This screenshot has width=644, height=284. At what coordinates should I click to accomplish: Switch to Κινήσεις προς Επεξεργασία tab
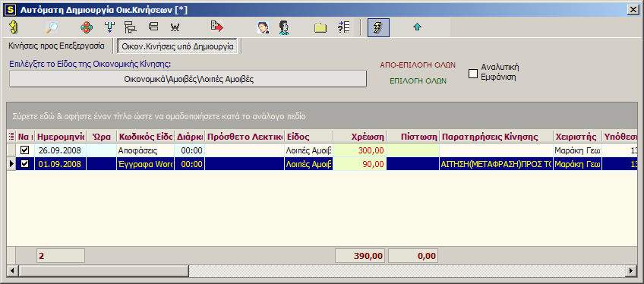pyautogui.click(x=56, y=46)
